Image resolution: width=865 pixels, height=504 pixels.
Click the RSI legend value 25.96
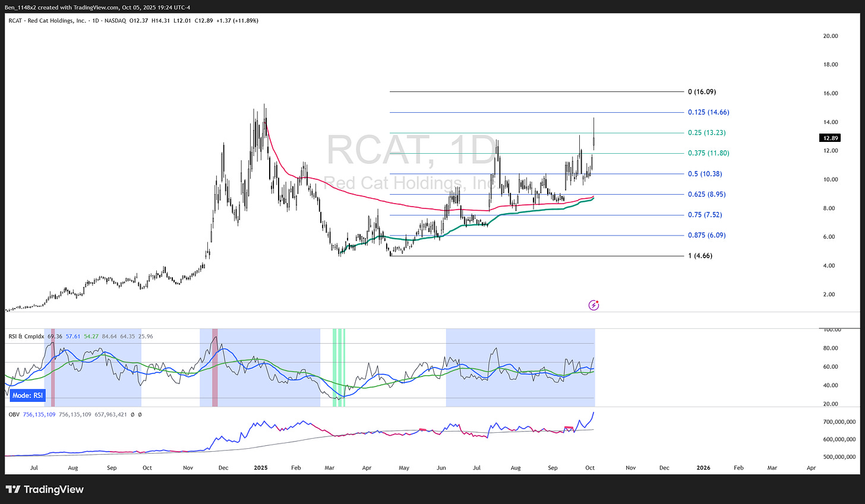tap(145, 337)
